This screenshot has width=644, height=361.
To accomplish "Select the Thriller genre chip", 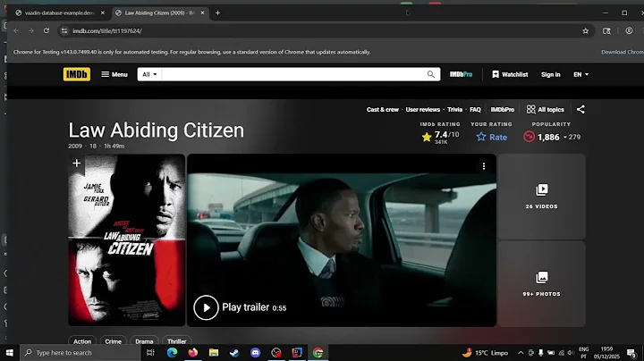I will click(176, 341).
